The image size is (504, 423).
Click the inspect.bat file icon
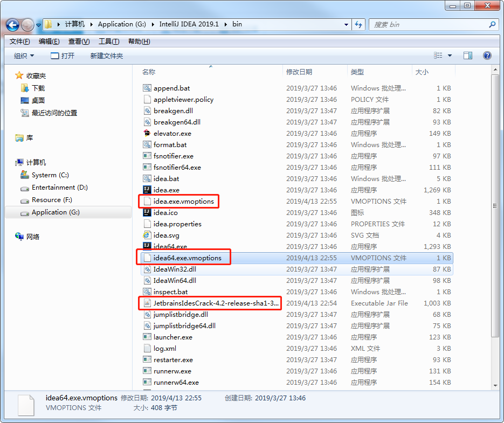[147, 292]
